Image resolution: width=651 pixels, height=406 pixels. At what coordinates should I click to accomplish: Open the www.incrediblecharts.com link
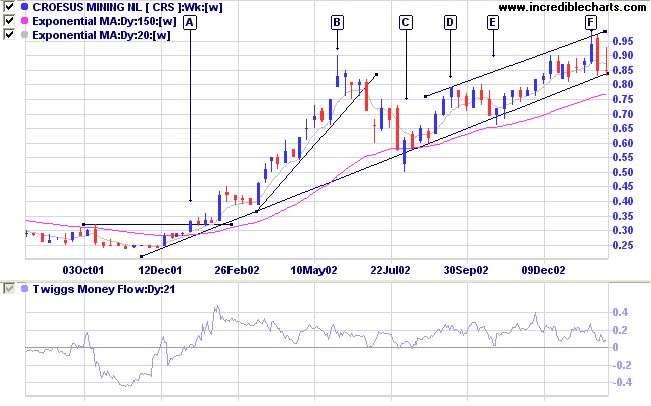click(x=572, y=7)
